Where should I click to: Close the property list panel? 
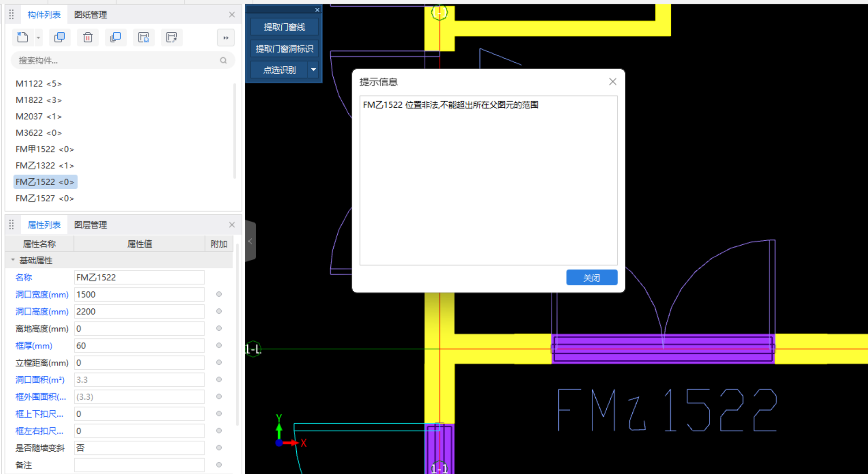click(232, 225)
